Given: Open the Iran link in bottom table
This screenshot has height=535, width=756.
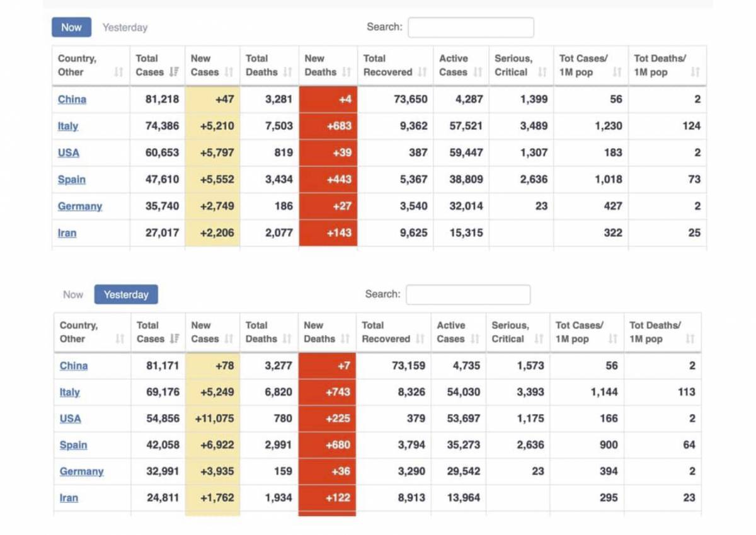Looking at the screenshot, I should click(69, 498).
